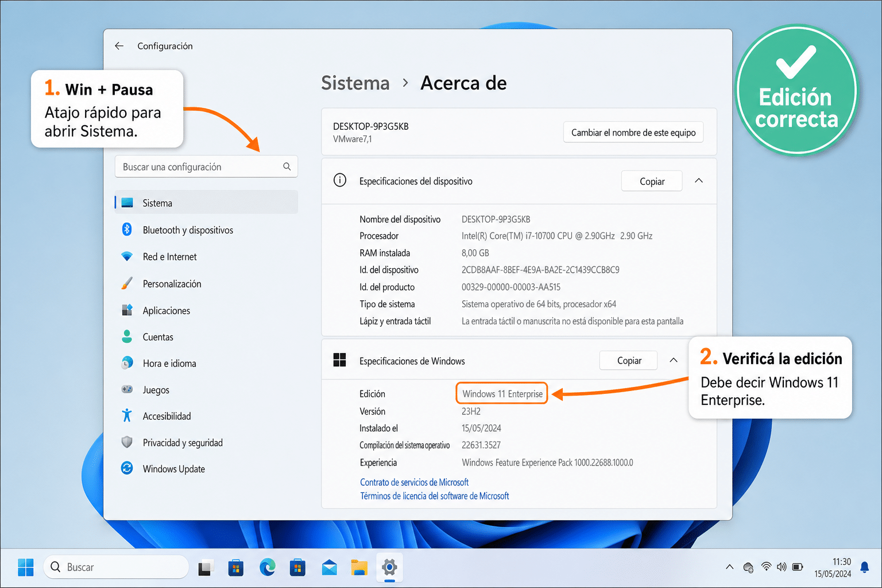Click the DESKTOP-9P3G5KB header name
882x588 pixels.
point(371,126)
